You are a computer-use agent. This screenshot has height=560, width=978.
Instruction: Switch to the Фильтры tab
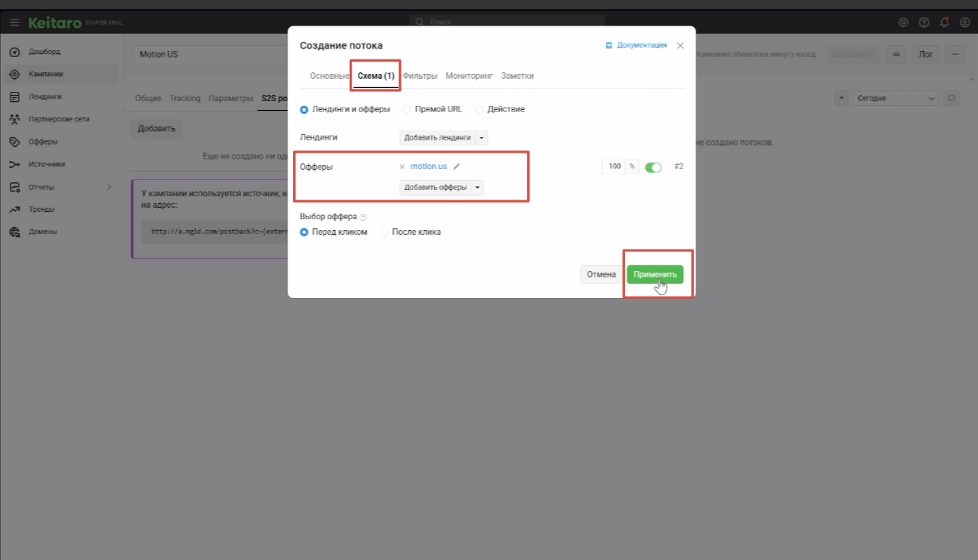click(420, 76)
